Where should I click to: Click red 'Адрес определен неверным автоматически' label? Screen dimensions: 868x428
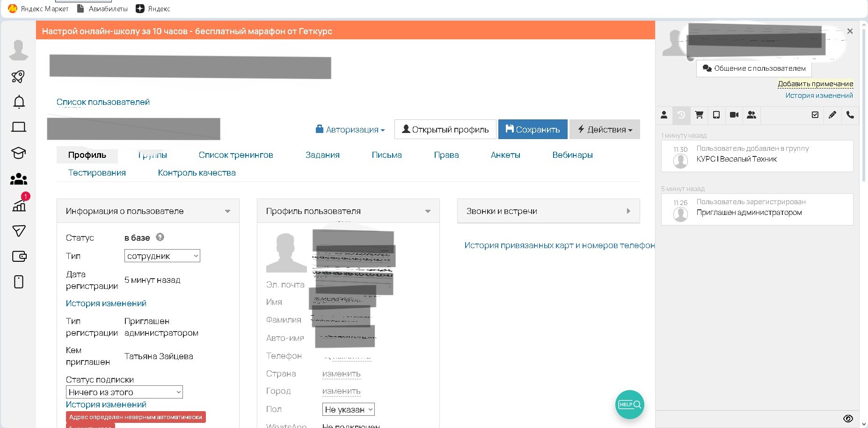(136, 417)
